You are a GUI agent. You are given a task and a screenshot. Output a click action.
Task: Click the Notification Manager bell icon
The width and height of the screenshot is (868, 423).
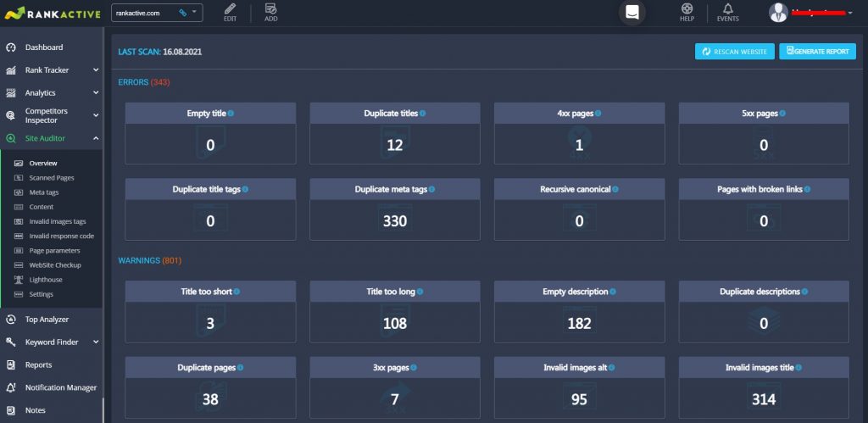pos(10,387)
